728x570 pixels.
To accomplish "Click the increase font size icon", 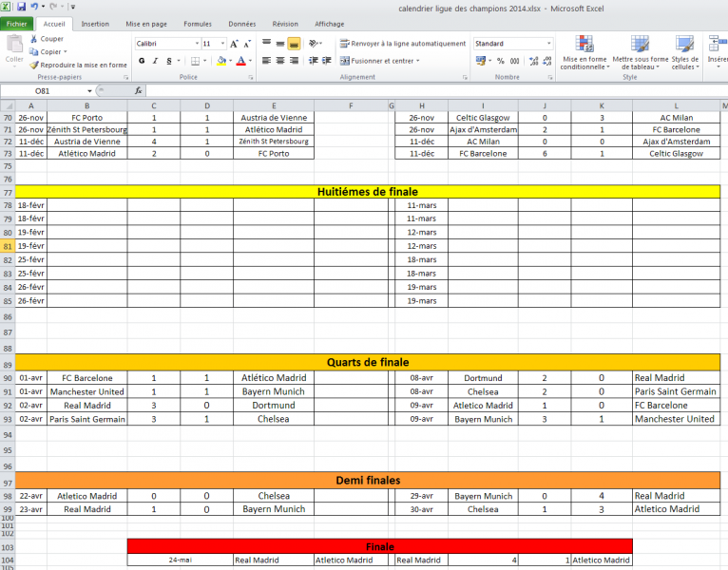I will point(234,44).
